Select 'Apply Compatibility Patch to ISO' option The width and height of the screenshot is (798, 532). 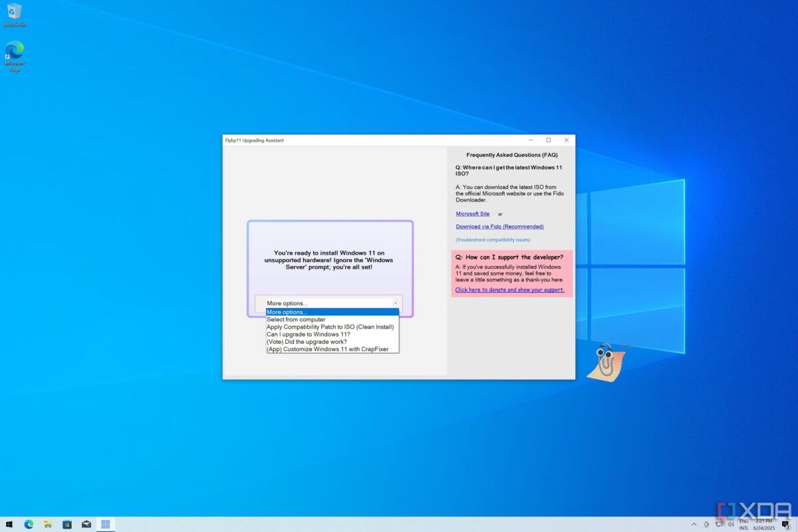tap(330, 327)
